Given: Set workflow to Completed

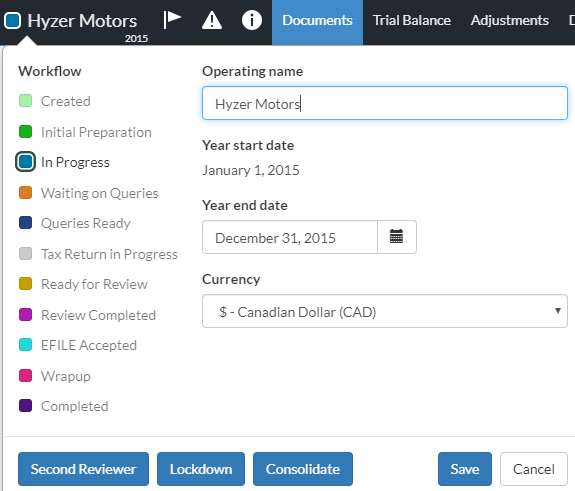Looking at the screenshot, I should coord(63,406).
